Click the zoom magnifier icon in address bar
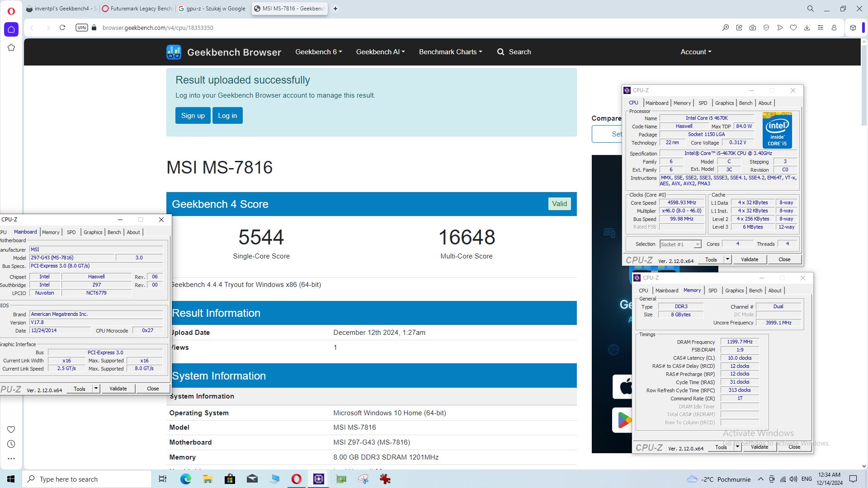The image size is (868, 488). click(726, 28)
